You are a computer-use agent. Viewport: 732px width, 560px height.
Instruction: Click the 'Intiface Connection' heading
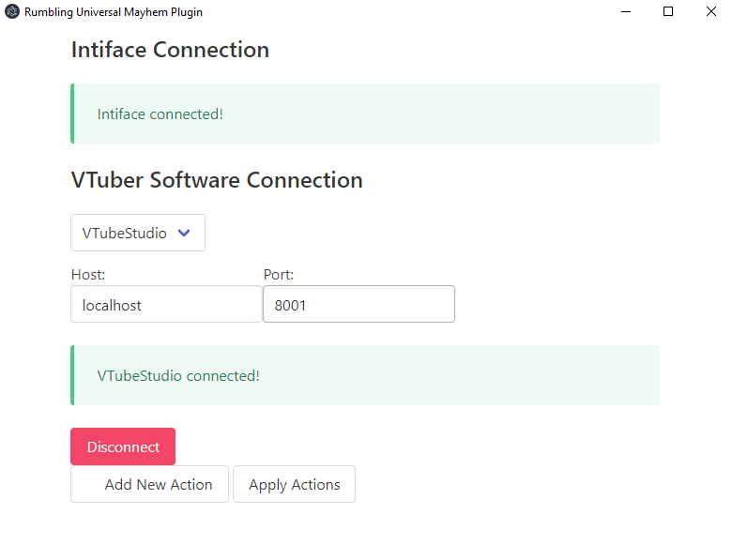pyautogui.click(x=171, y=50)
